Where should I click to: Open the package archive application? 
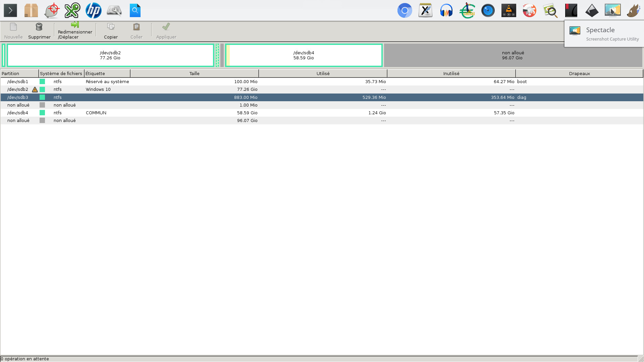click(31, 10)
